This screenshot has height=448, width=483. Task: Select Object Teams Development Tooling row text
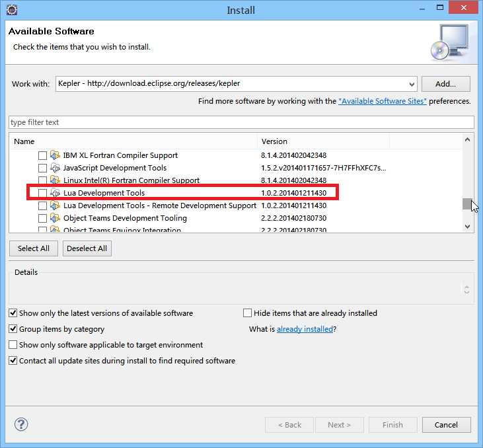click(x=125, y=218)
